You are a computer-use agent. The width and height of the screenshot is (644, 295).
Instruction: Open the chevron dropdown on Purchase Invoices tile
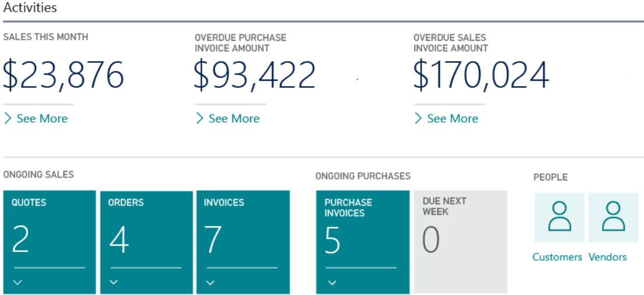click(332, 283)
